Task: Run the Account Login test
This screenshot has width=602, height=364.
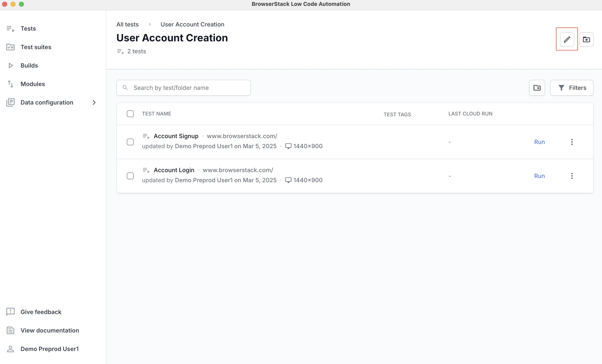Action: [539, 176]
